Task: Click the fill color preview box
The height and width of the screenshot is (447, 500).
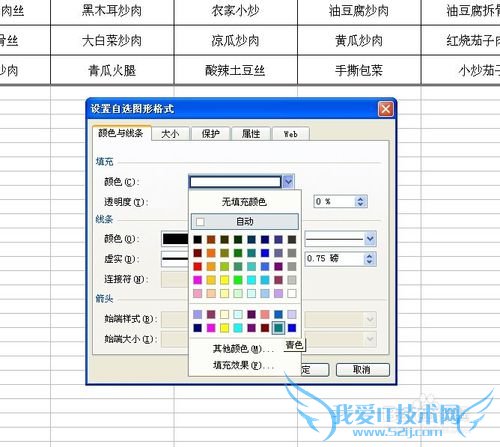Action: [x=236, y=182]
